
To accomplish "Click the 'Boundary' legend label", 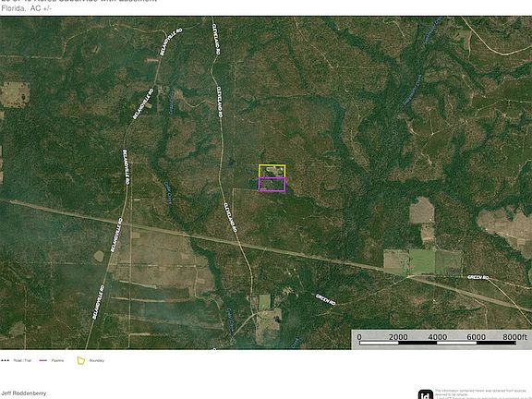I will (97, 360).
